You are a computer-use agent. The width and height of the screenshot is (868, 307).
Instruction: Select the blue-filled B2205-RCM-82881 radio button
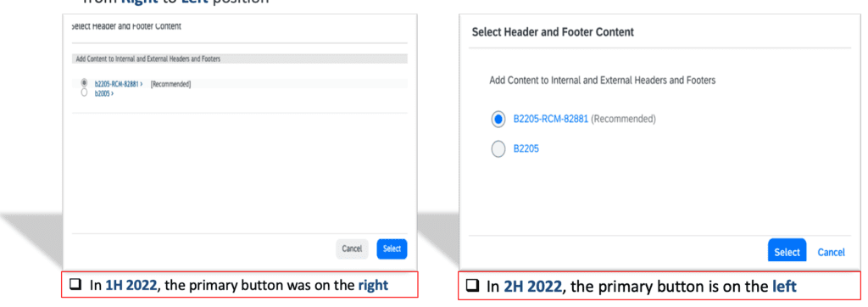[x=498, y=119]
